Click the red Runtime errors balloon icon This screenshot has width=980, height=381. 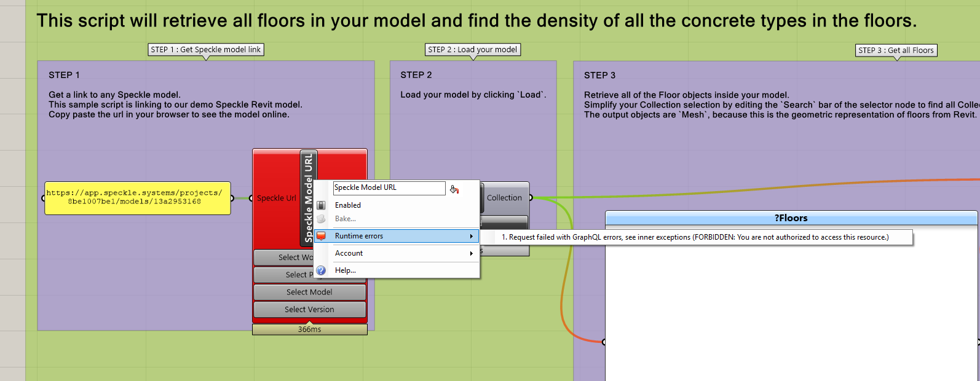pyautogui.click(x=321, y=236)
